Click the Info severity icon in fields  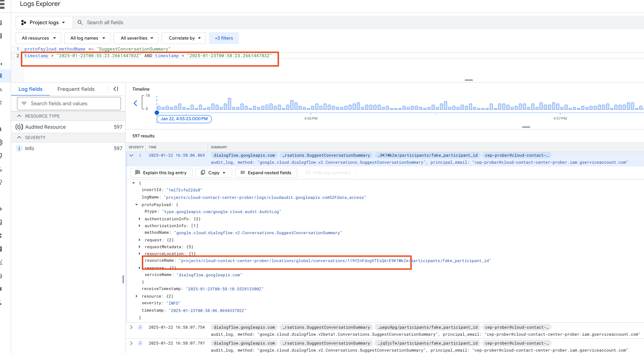tap(19, 149)
